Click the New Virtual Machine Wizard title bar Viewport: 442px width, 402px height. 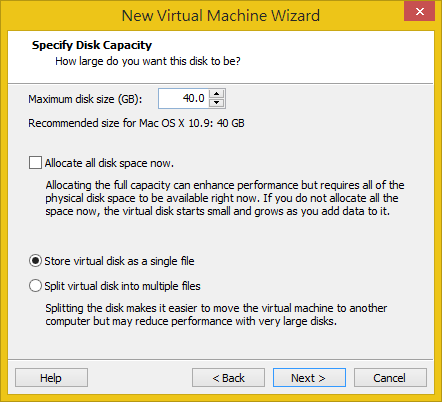pos(221,15)
